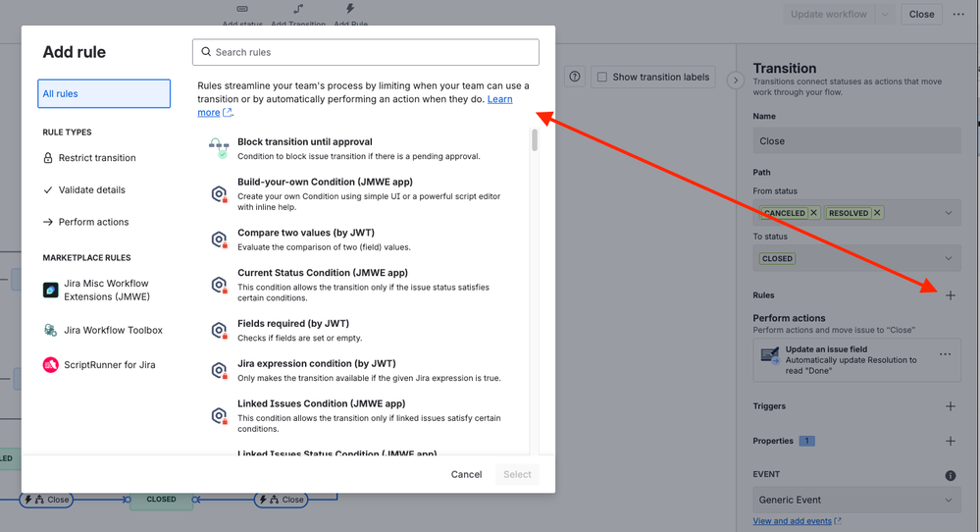Focus the Search rules input field

366,52
